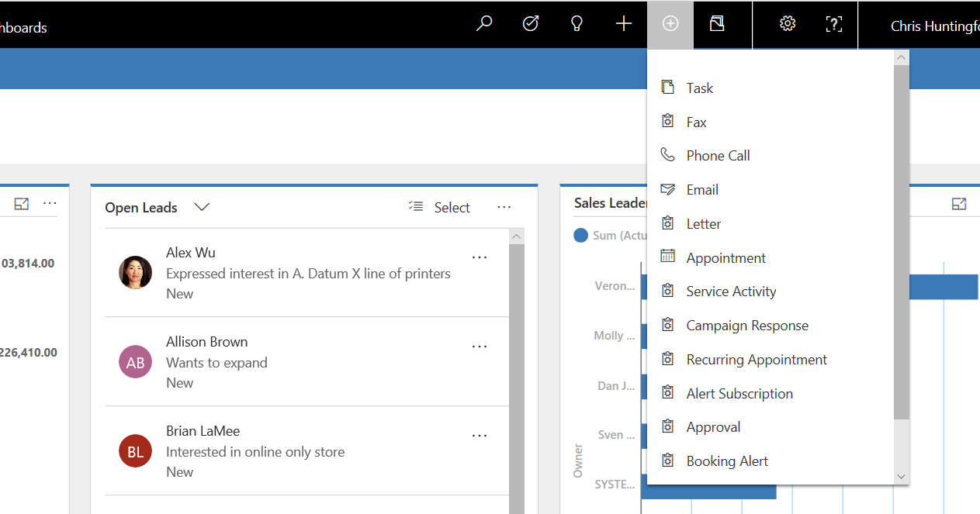Open the task flow checkmark icon

pyautogui.click(x=531, y=24)
